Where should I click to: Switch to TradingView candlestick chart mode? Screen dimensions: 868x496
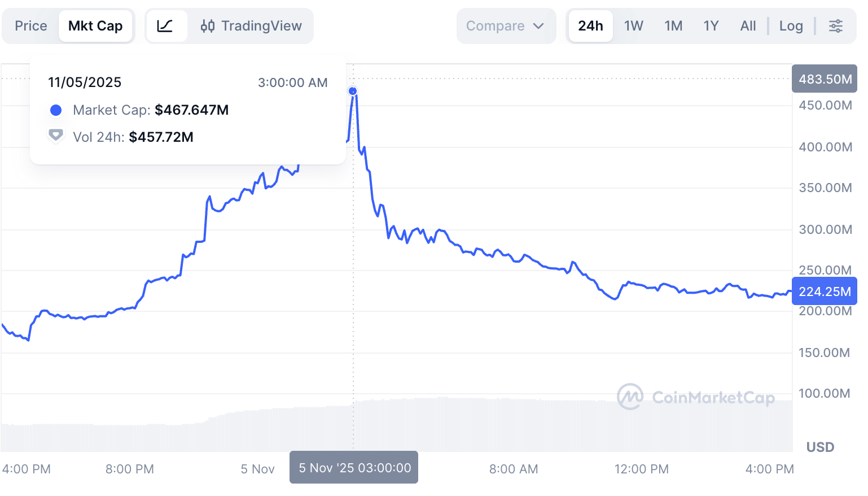click(x=251, y=25)
